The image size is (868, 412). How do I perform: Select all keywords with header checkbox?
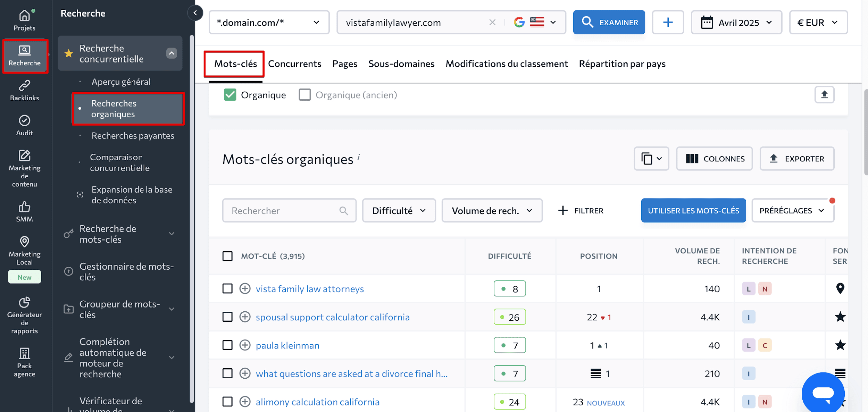click(227, 256)
